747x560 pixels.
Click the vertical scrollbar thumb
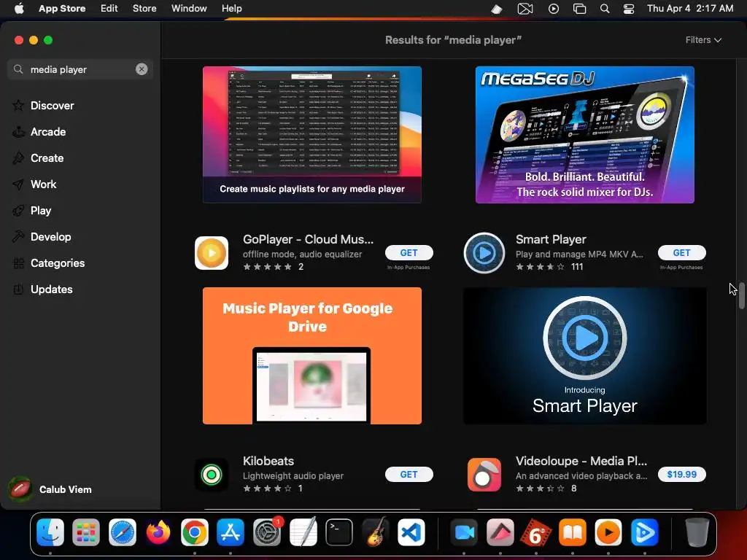741,295
